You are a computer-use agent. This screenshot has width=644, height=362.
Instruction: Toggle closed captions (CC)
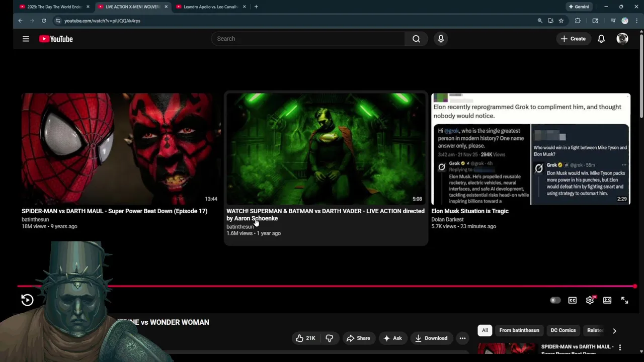point(573,300)
